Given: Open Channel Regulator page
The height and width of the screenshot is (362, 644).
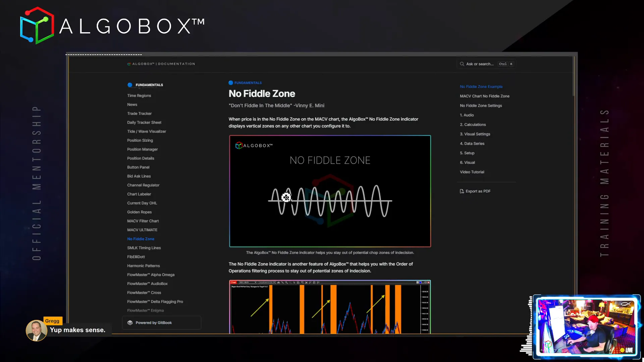Looking at the screenshot, I should pyautogui.click(x=143, y=185).
